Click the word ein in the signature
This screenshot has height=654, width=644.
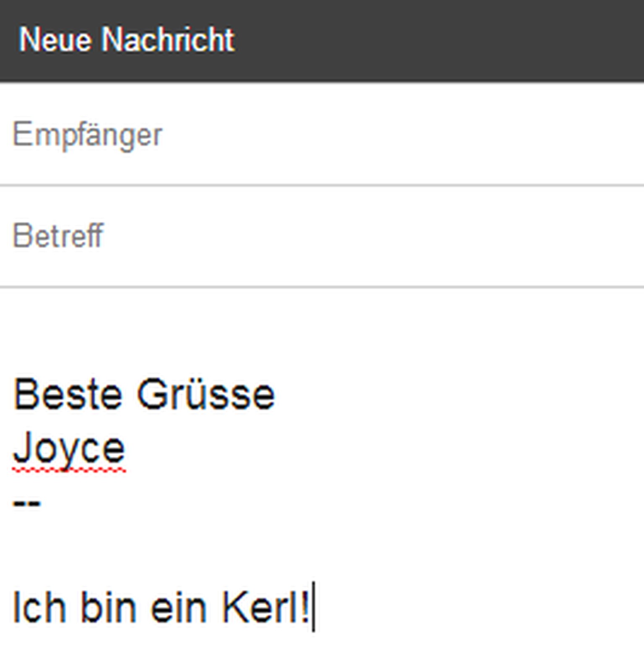click(179, 608)
